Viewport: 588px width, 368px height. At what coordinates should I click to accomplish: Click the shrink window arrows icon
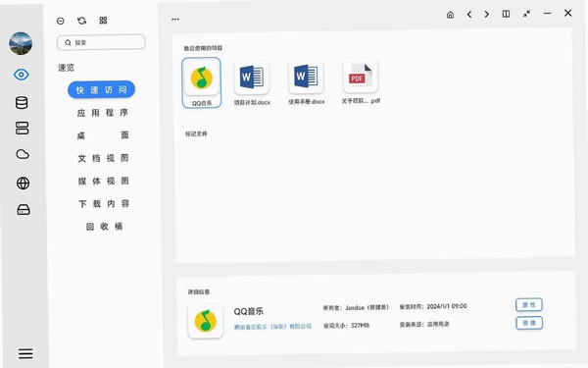click(526, 14)
